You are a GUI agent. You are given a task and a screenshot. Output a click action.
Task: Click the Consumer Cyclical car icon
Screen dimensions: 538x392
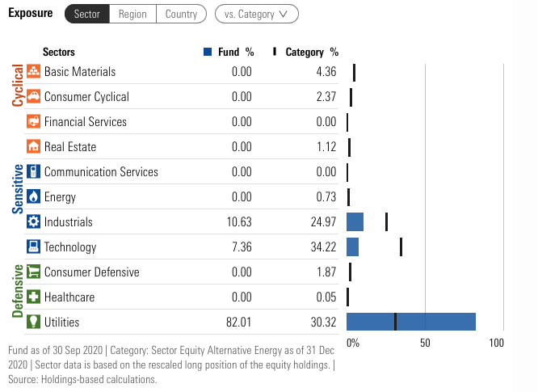pos(34,97)
